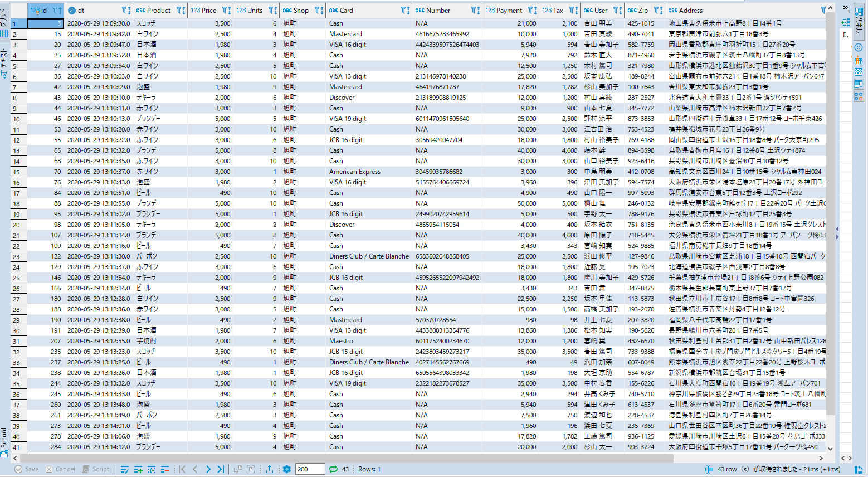Open the filter dropdown on the Price column
The width and height of the screenshot is (868, 477).
[225, 11]
